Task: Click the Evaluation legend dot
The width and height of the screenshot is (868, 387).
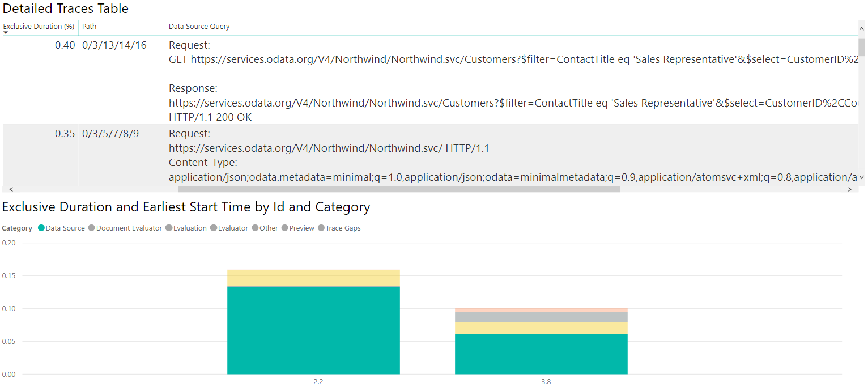Action: point(170,228)
